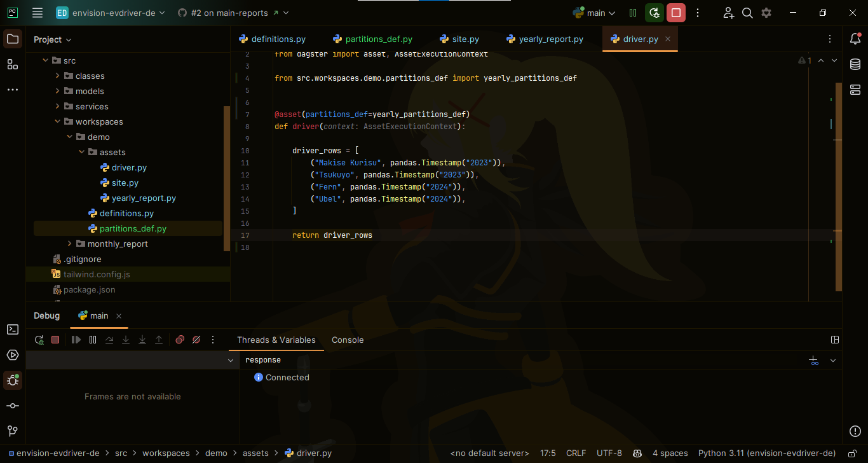The image size is (868, 463).
Task: Expand the monthly_report folder
Action: point(69,244)
